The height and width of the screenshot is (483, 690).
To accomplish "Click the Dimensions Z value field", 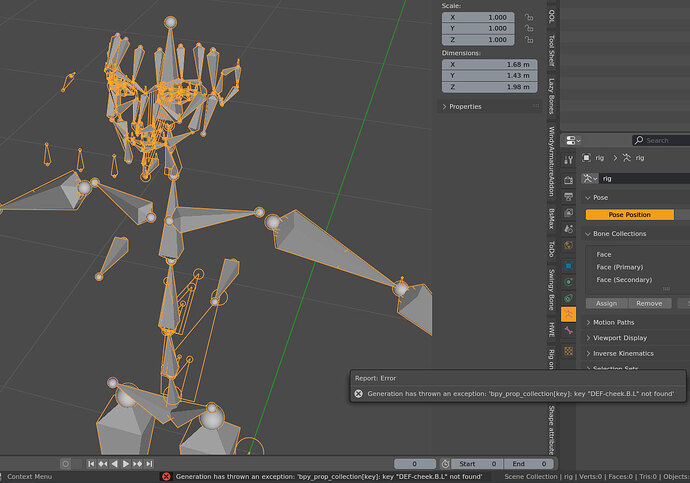I will pos(489,87).
